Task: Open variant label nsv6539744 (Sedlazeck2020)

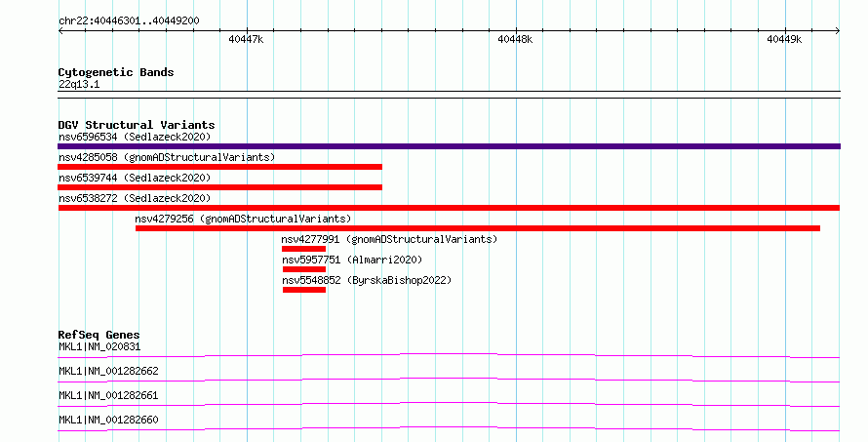Action: [135, 178]
